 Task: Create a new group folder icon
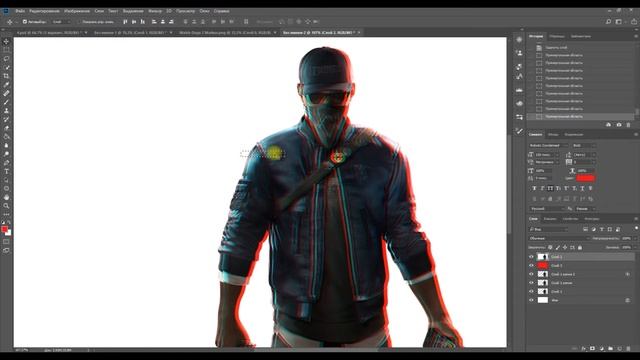click(x=610, y=348)
